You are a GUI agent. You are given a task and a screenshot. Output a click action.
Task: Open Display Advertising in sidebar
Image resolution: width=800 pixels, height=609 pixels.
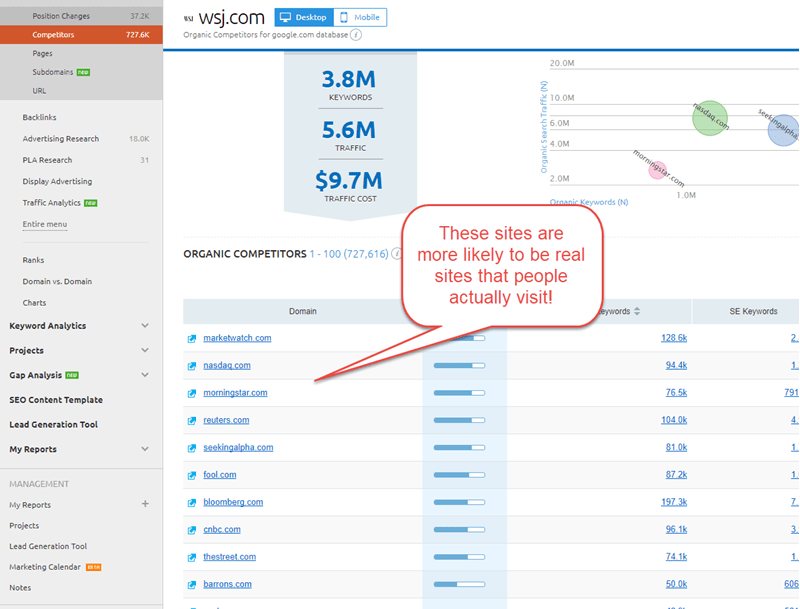(x=57, y=182)
